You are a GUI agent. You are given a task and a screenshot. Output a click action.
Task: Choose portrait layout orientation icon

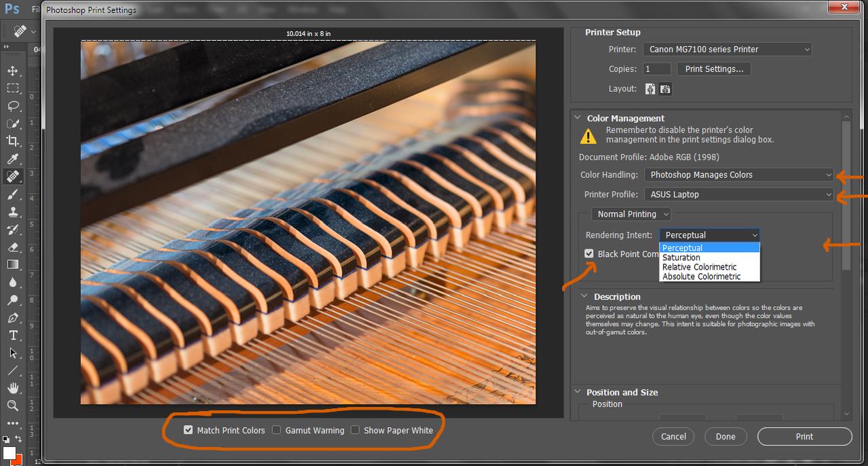pos(650,89)
